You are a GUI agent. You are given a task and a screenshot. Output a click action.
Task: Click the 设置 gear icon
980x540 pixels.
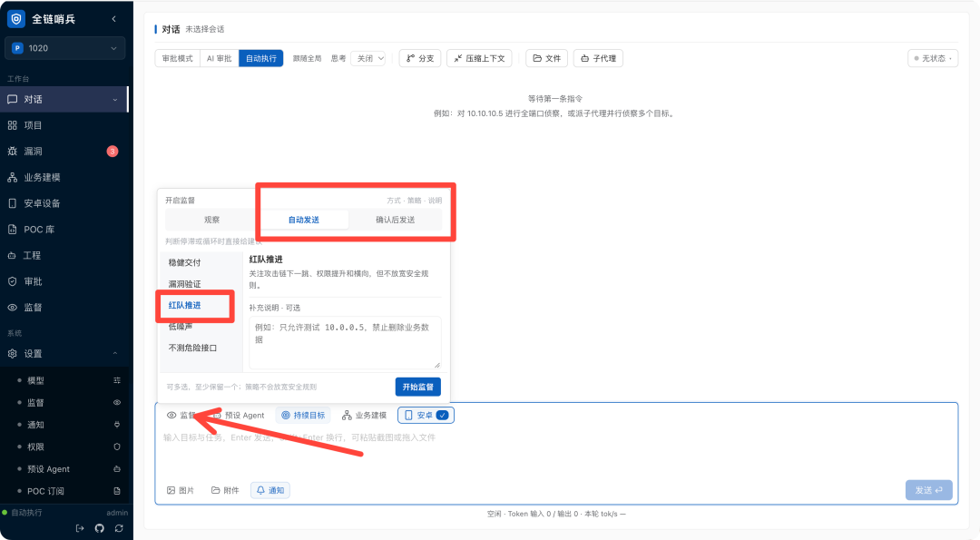point(12,354)
